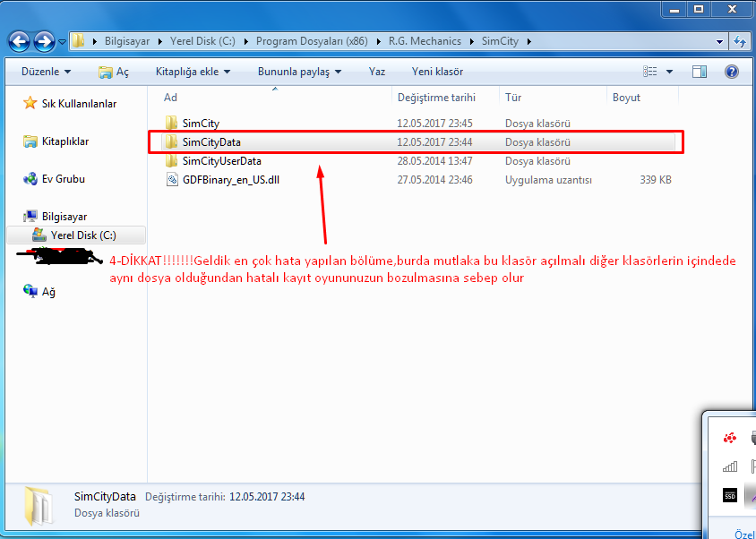Minimize the Explorer window

(674, 9)
